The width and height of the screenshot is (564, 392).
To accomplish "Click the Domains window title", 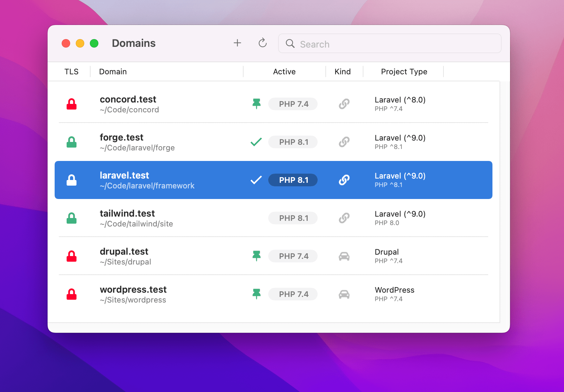I will point(134,43).
